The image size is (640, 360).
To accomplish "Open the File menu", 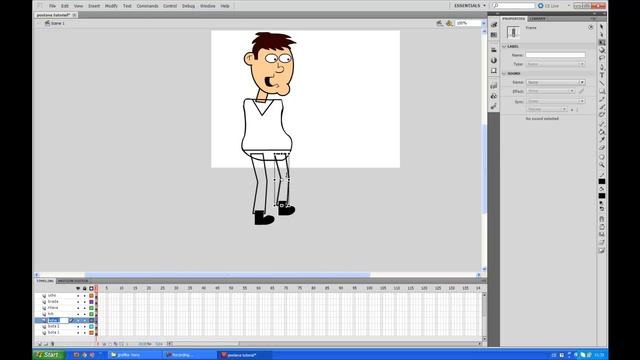I will pyautogui.click(x=52, y=6).
